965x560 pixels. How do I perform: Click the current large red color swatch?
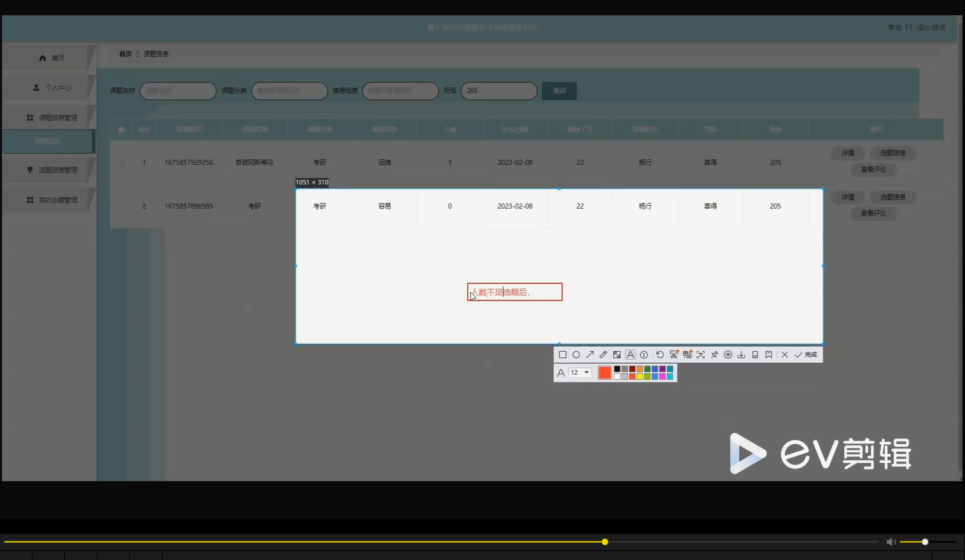coord(605,373)
